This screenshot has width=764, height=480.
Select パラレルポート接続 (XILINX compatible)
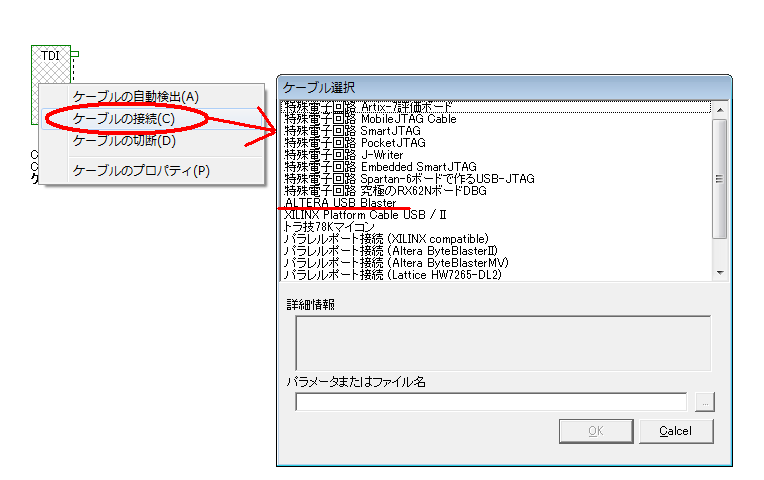click(x=386, y=239)
